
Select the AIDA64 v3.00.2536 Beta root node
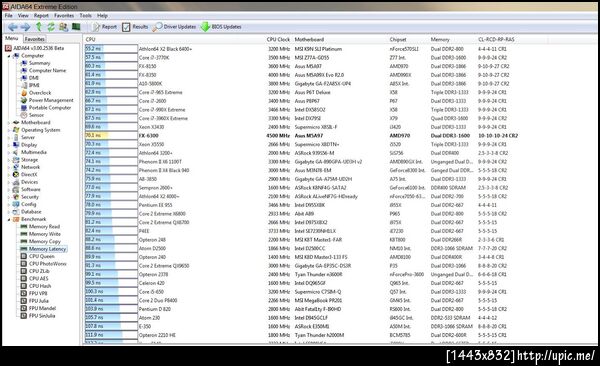[34, 48]
